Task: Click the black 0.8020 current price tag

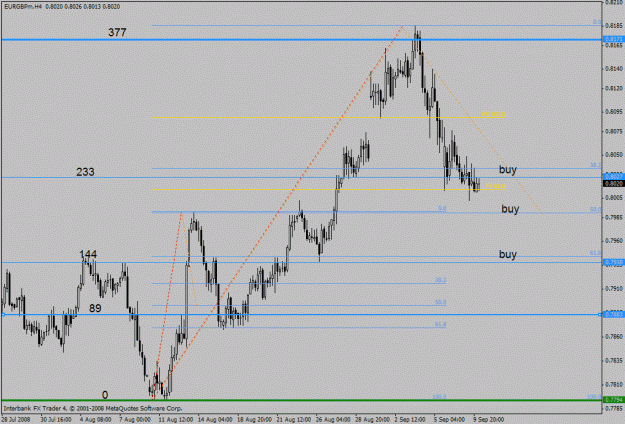Action: click(x=614, y=184)
